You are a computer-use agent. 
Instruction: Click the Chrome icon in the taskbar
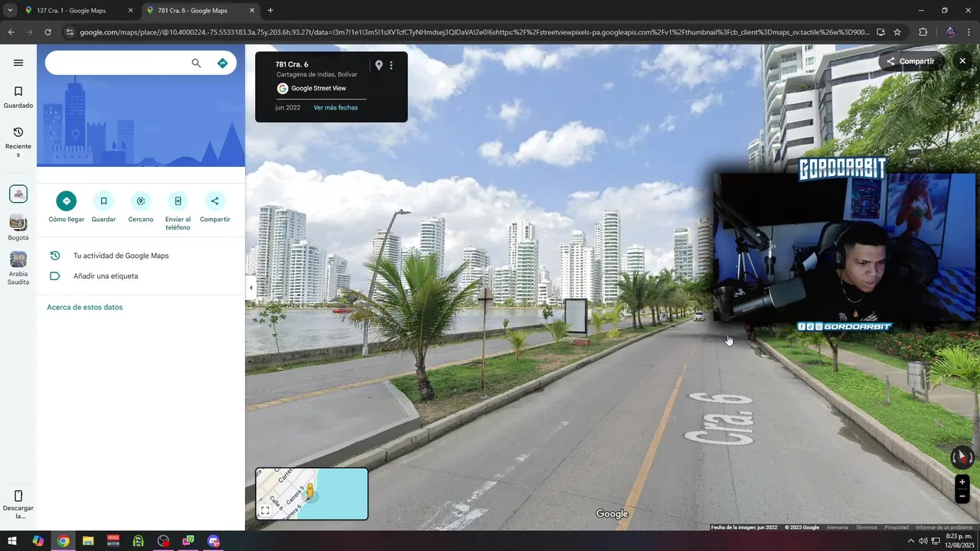63,541
